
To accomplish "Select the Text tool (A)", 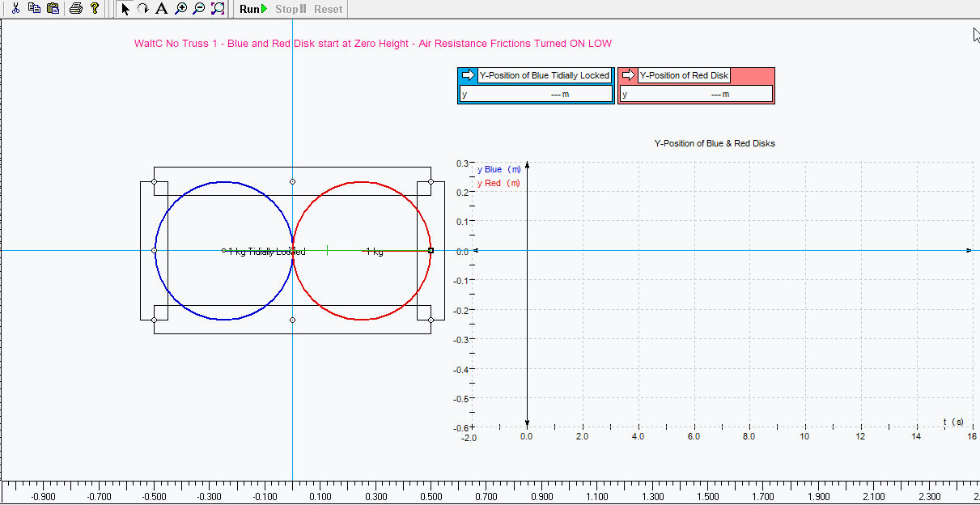I will point(162,9).
